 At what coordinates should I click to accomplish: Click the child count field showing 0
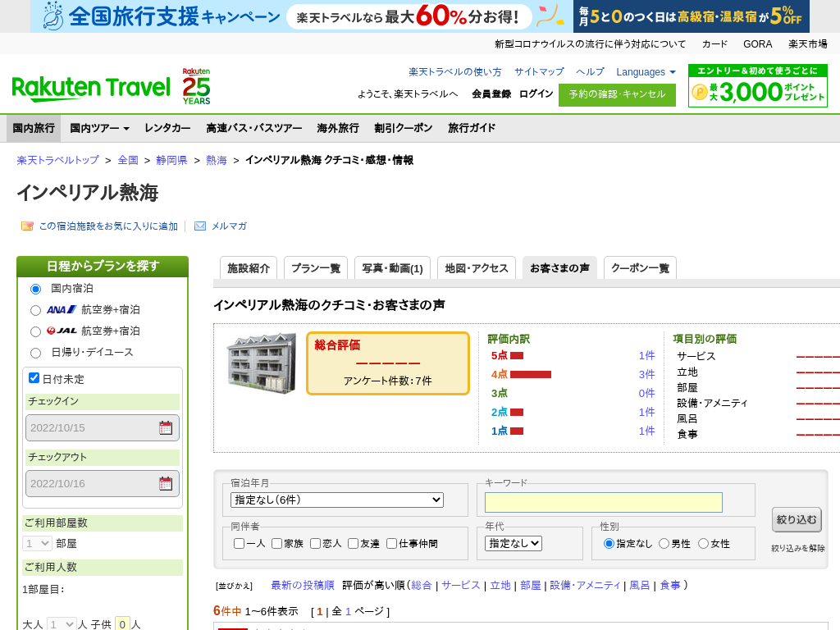click(x=122, y=624)
